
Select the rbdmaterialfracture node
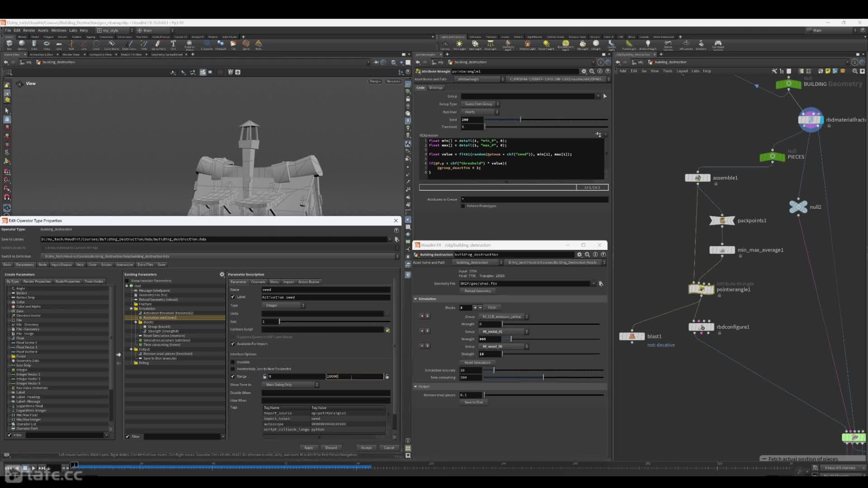811,120
